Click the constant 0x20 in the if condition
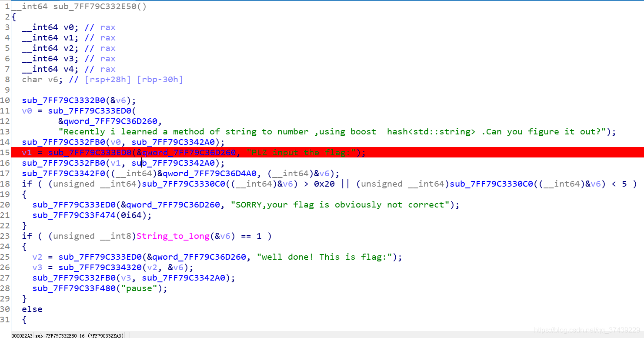644x338 pixels. tap(324, 184)
